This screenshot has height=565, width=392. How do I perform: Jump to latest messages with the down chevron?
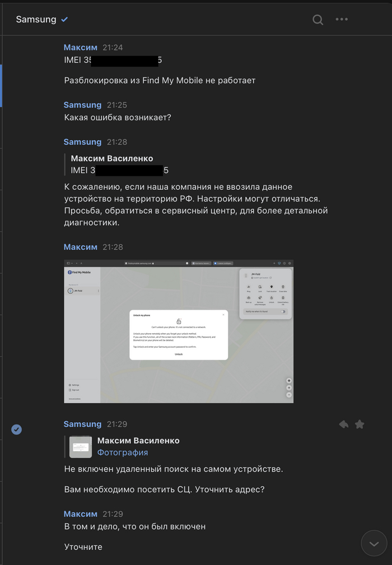(374, 543)
